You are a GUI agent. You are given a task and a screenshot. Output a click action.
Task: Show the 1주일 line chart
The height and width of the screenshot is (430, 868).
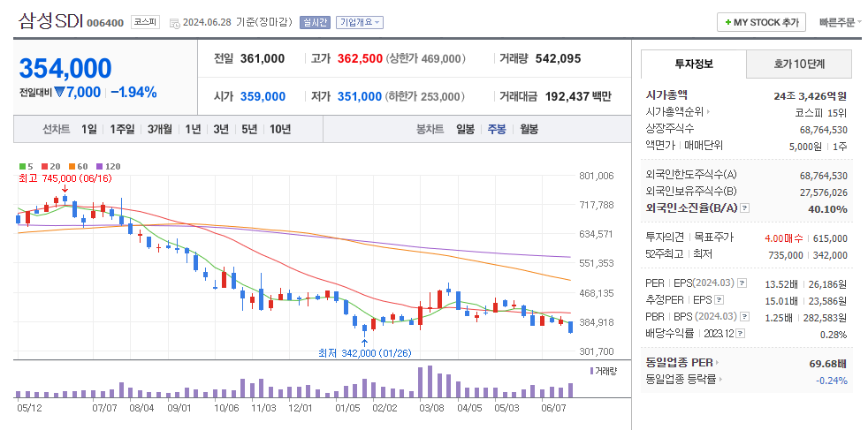pos(122,129)
